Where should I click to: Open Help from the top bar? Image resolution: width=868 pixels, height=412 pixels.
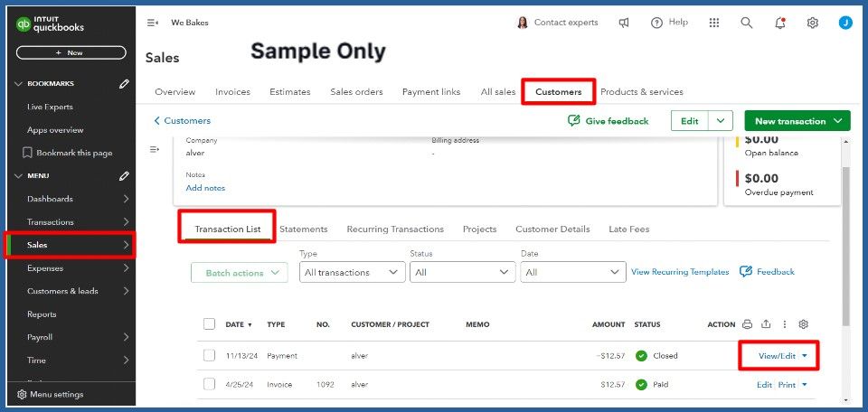tap(669, 23)
